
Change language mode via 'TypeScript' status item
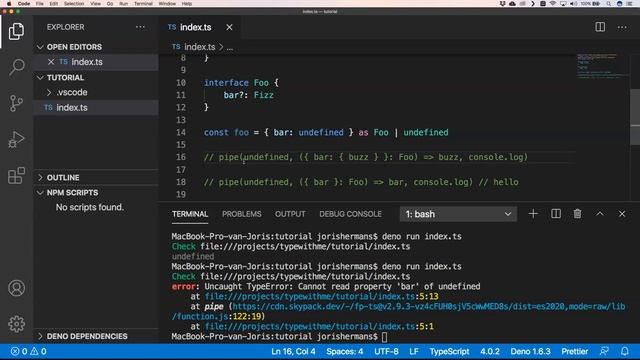449,351
